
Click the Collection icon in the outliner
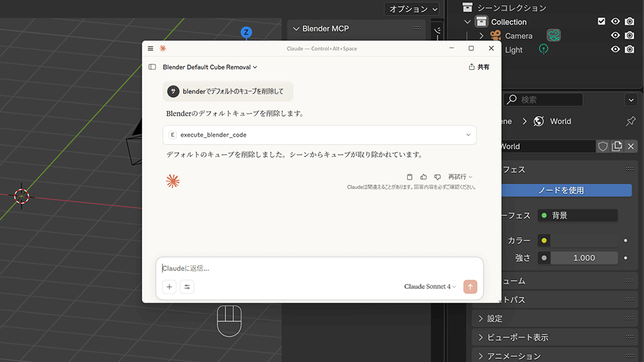[482, 21]
